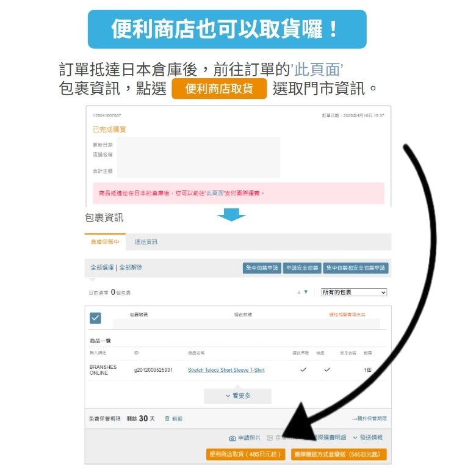Select the 倉庫保管中 tab

[x=105, y=242]
